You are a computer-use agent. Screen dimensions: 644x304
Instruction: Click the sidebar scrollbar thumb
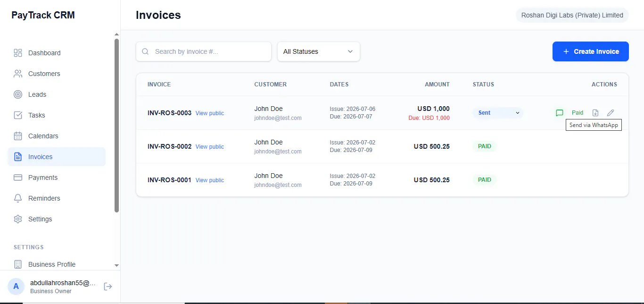pyautogui.click(x=117, y=125)
